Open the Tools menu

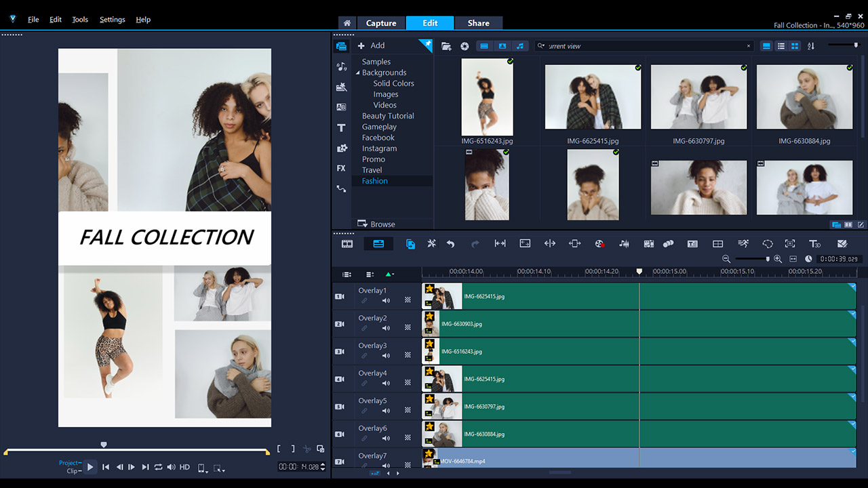[x=80, y=20]
